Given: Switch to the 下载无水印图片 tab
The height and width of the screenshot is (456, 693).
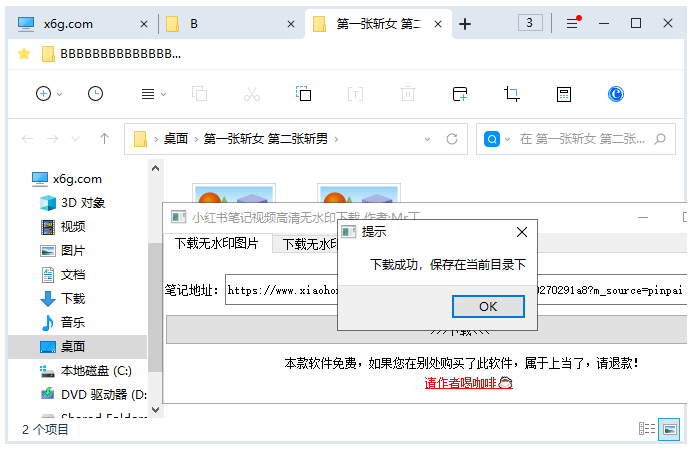Looking at the screenshot, I should (x=216, y=244).
